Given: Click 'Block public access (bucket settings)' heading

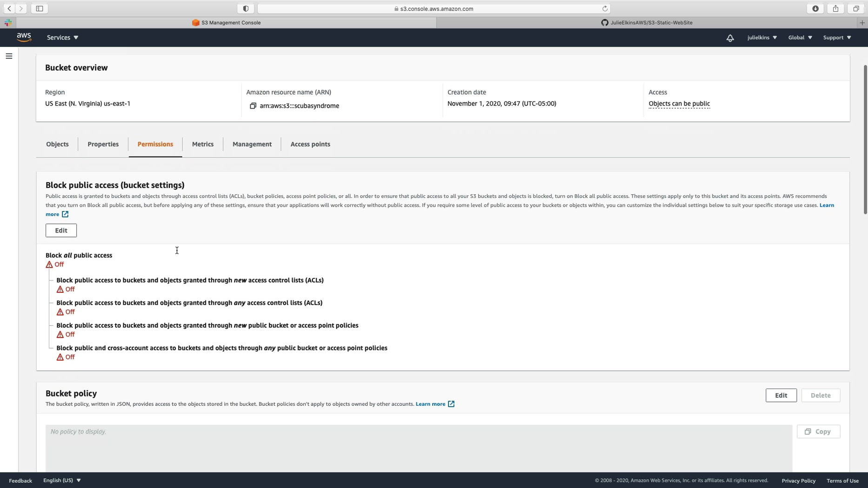Looking at the screenshot, I should tap(115, 185).
